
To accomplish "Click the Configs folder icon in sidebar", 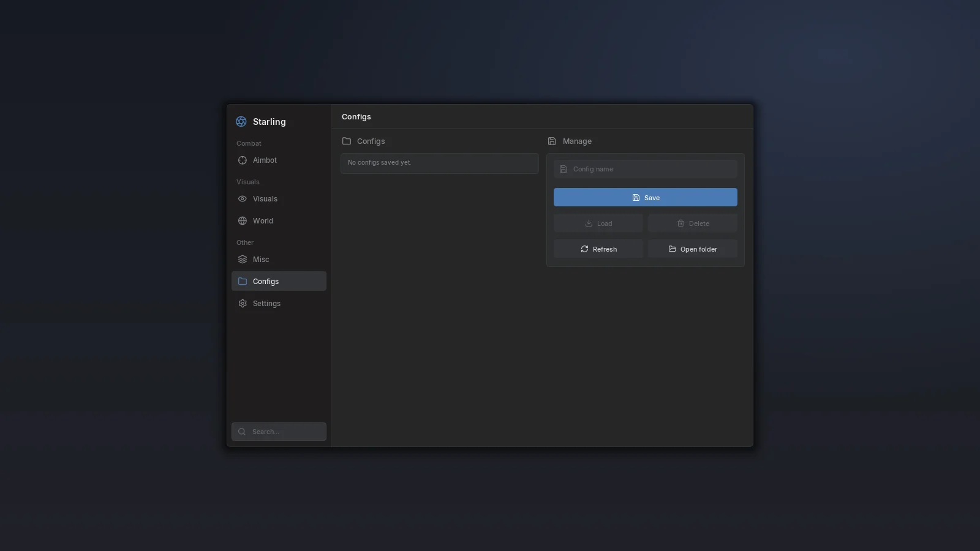I will 243,282.
